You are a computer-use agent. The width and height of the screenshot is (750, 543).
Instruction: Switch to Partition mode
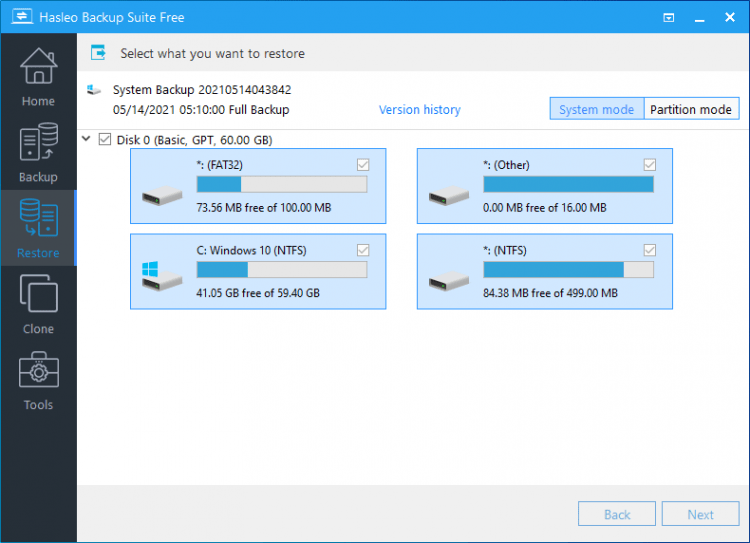pos(691,109)
